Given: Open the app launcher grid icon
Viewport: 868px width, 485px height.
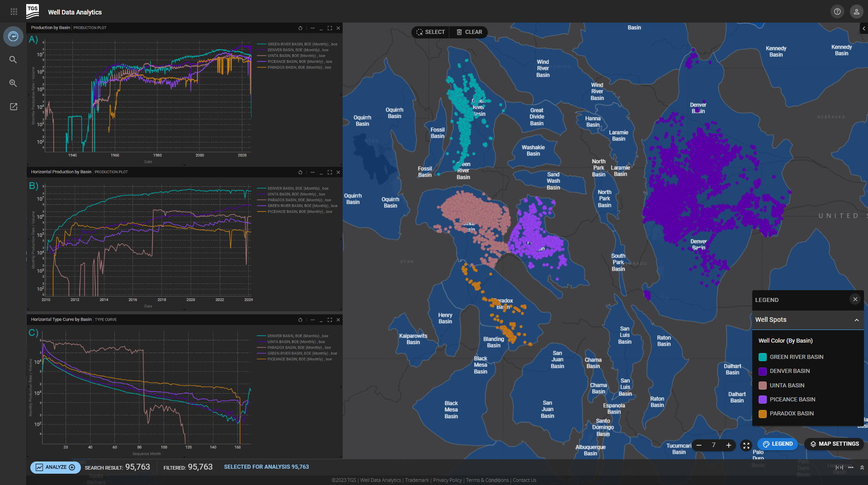Looking at the screenshot, I should pyautogui.click(x=14, y=12).
